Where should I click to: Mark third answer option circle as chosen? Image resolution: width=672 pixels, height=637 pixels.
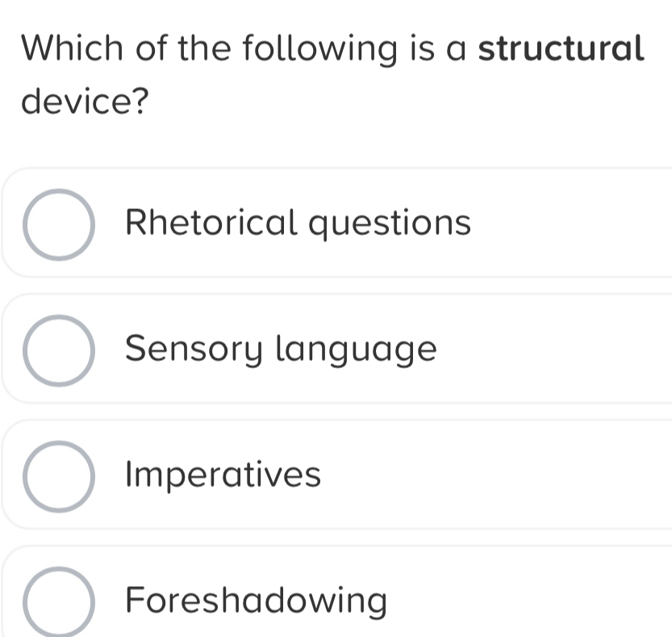[x=58, y=477]
